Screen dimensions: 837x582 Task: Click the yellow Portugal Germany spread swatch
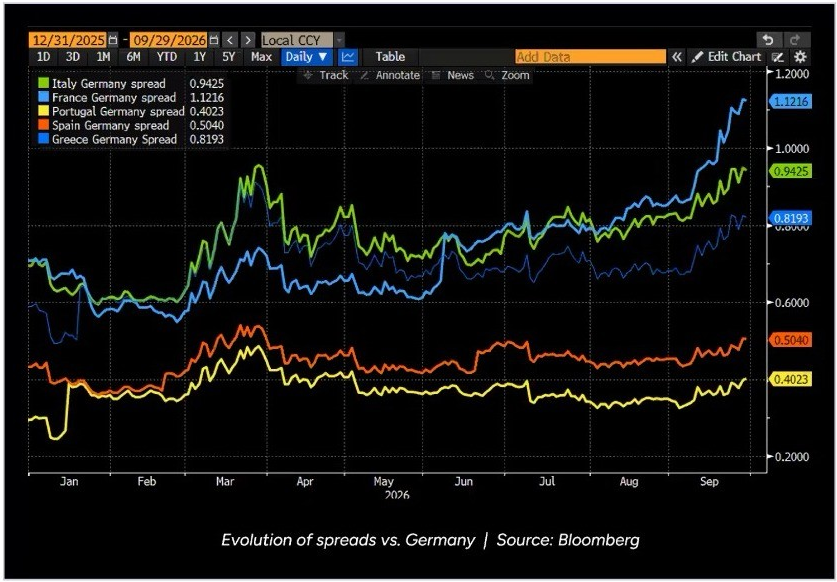click(x=43, y=111)
